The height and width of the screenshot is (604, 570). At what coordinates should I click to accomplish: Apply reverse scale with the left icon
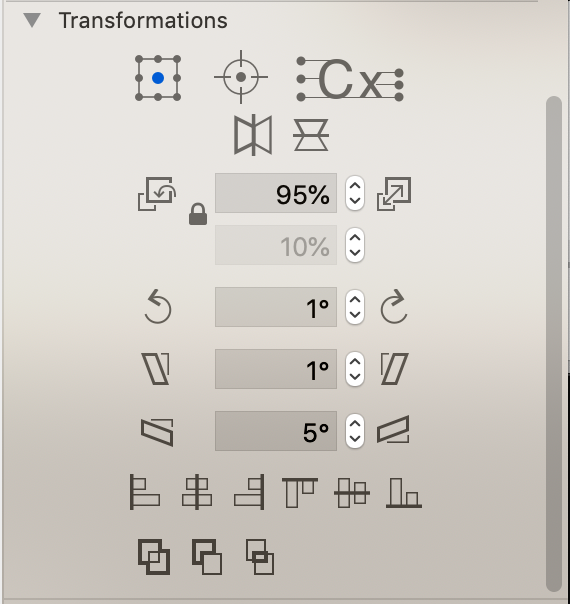tap(157, 194)
